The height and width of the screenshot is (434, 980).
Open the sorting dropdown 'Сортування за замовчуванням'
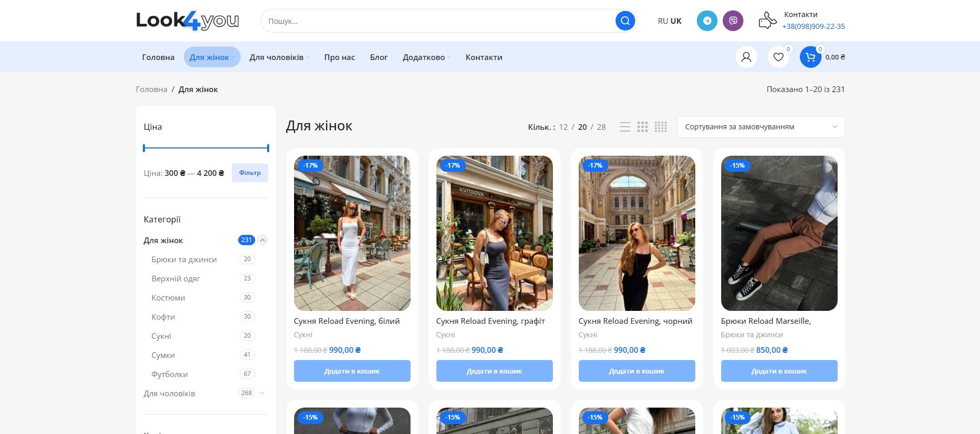pyautogui.click(x=761, y=127)
